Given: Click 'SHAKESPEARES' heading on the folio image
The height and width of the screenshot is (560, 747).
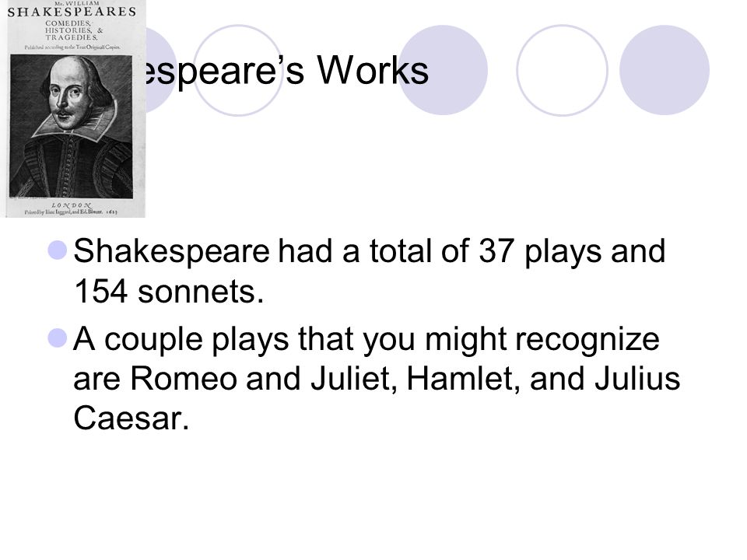Looking at the screenshot, I should tap(72, 12).
